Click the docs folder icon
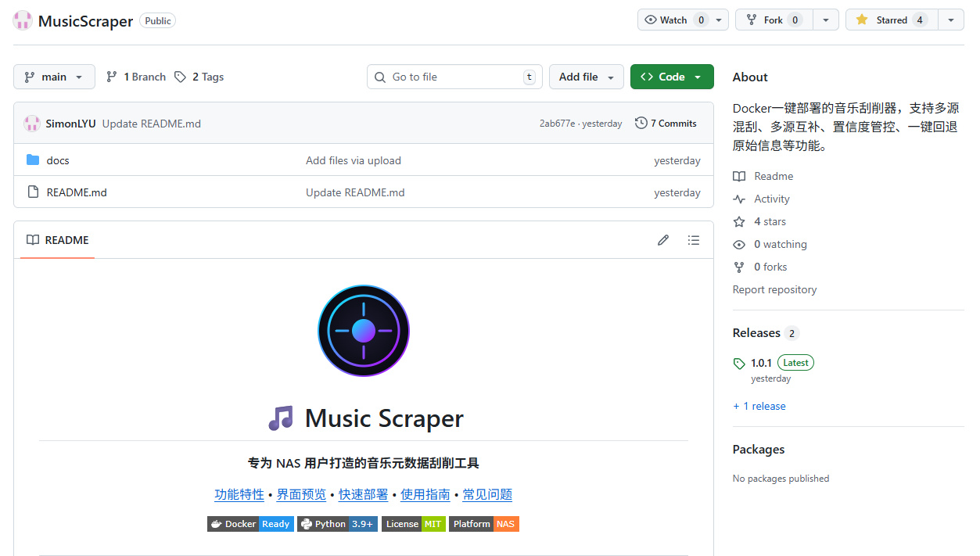This screenshot has height=556, width=980. [x=33, y=160]
